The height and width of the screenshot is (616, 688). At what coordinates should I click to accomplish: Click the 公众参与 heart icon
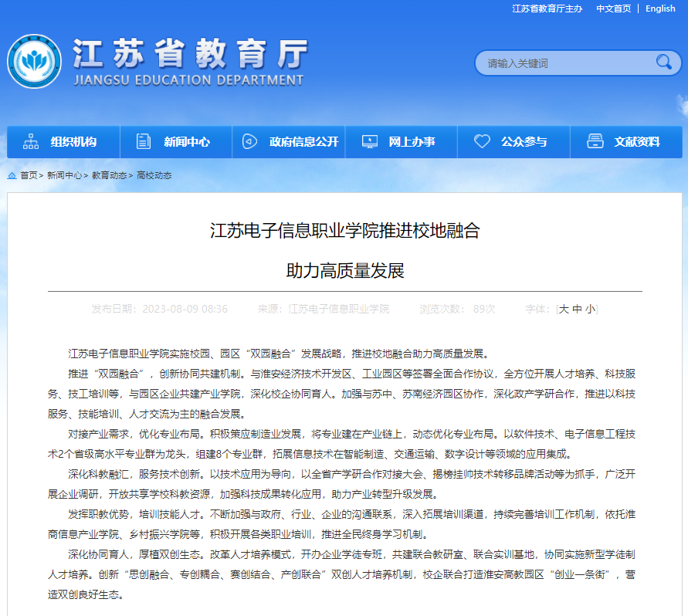click(x=482, y=141)
